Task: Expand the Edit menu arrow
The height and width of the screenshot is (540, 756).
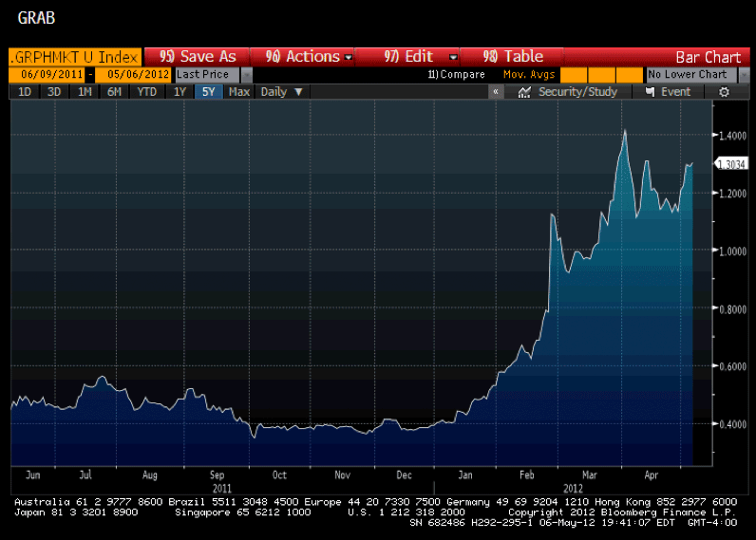Action: click(452, 57)
